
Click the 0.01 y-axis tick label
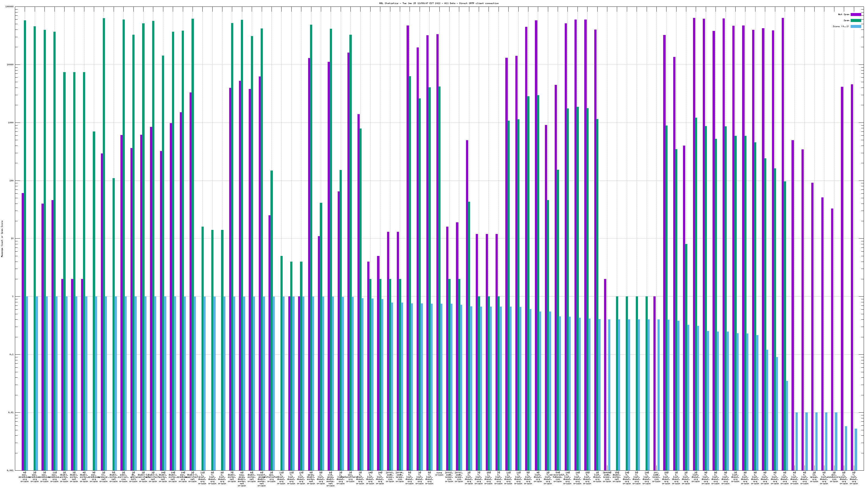click(11, 413)
